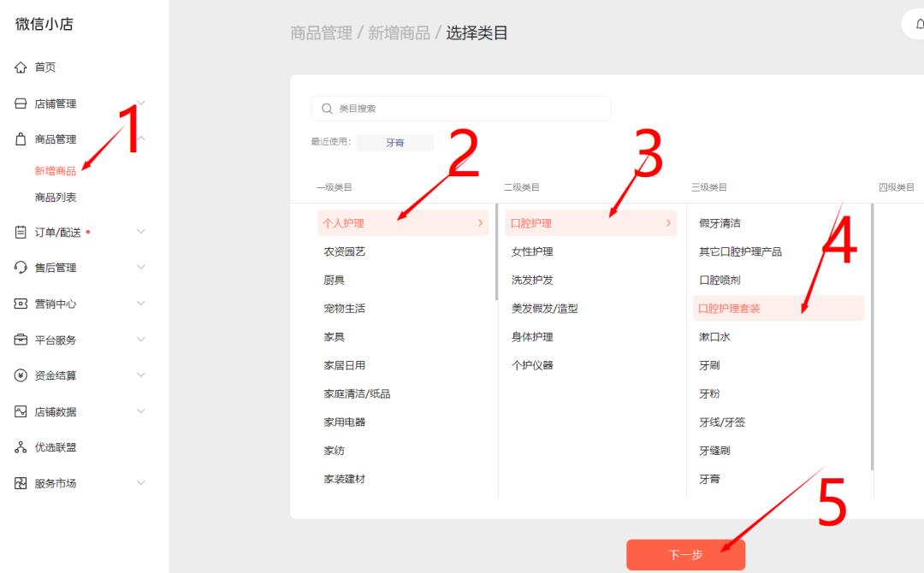Collapse the 商品管理 menu chevron
The image size is (924, 573).
pos(141,139)
